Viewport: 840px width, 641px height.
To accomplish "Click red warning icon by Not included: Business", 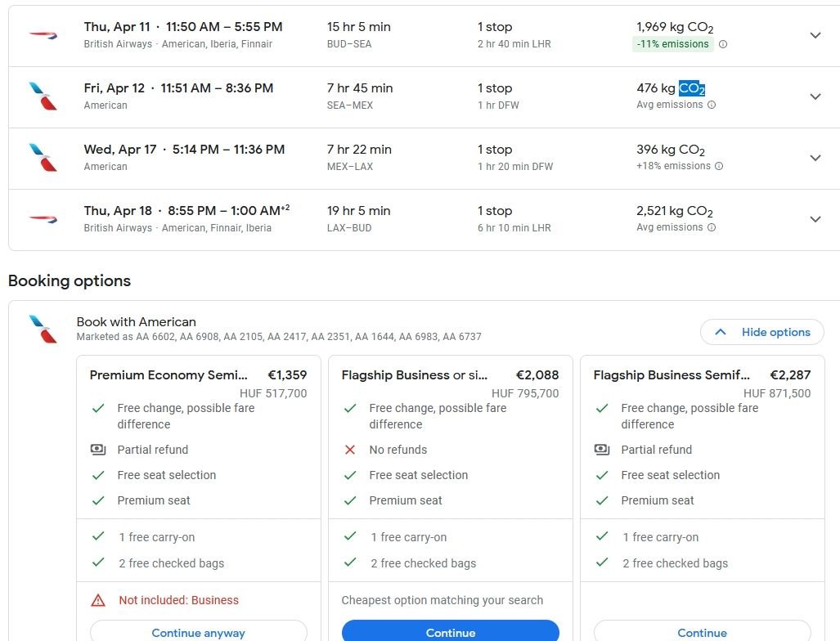I will coord(98,600).
